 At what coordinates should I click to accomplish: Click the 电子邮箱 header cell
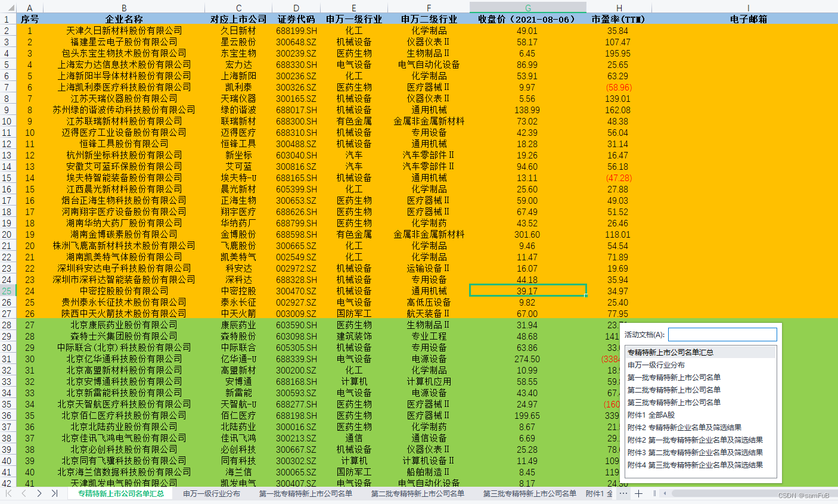click(x=748, y=19)
